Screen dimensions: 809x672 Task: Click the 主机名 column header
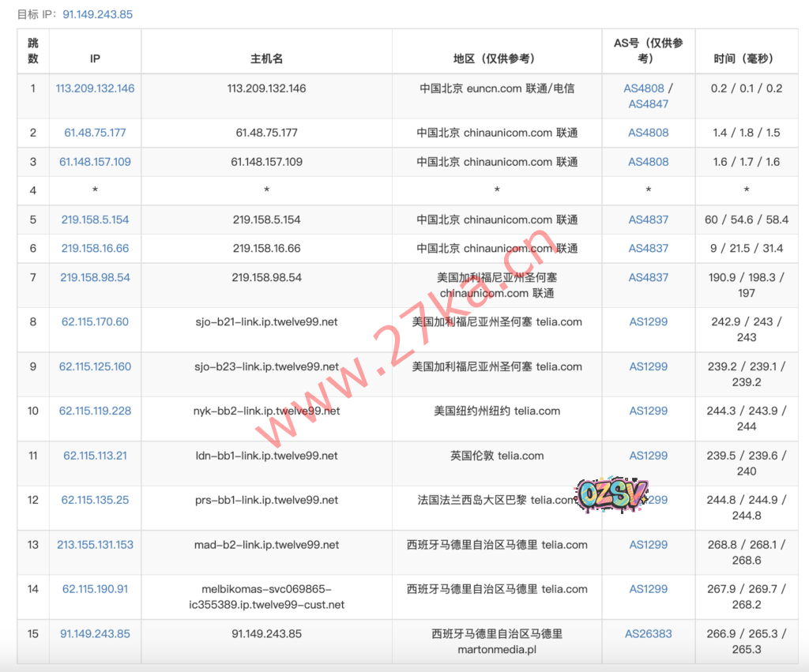tap(266, 58)
